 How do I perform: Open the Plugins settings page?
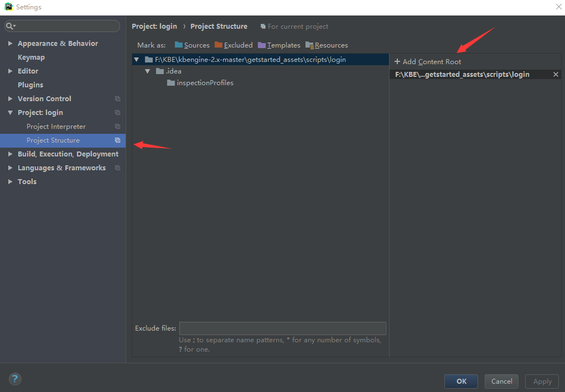pos(30,85)
